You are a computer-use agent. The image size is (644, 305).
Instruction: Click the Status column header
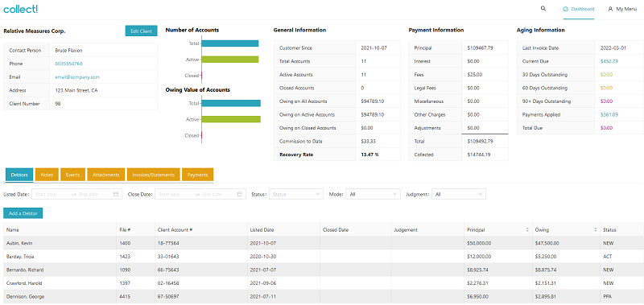click(x=621, y=230)
